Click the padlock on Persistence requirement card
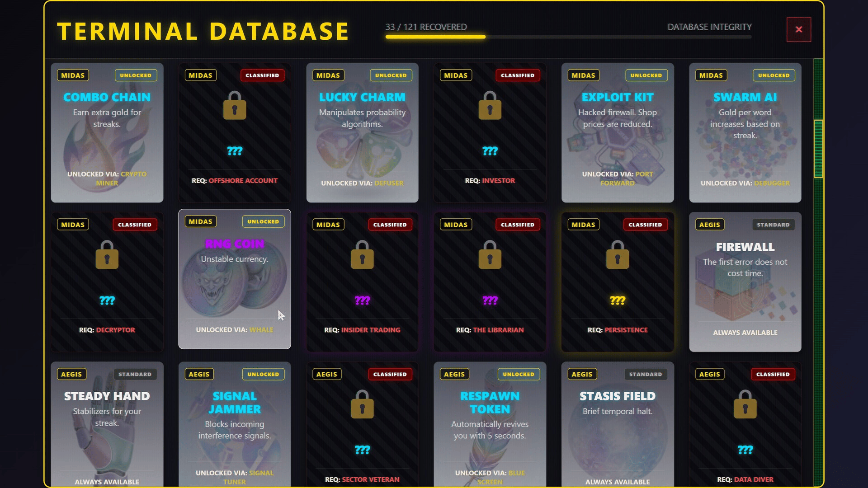Image resolution: width=868 pixels, height=488 pixels. click(x=618, y=255)
